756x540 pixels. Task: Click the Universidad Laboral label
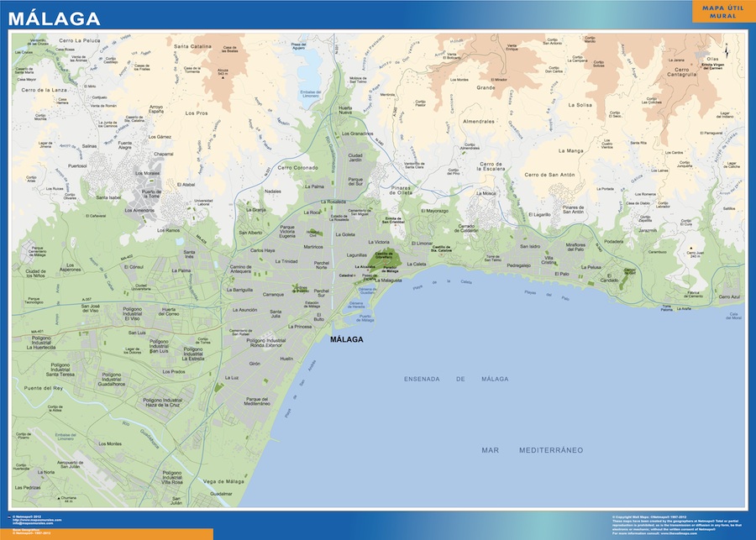(x=203, y=202)
